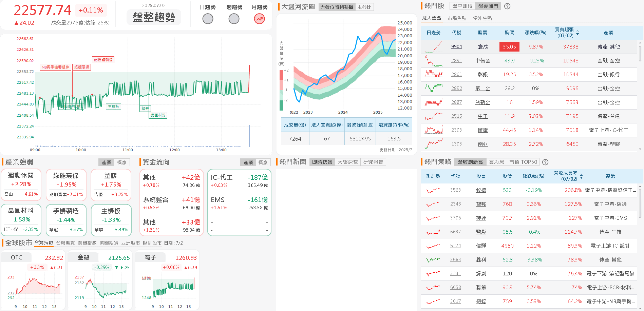Screen dimensions: 644x311
Task: Open 研究報告 news tab
Action: coord(373,162)
